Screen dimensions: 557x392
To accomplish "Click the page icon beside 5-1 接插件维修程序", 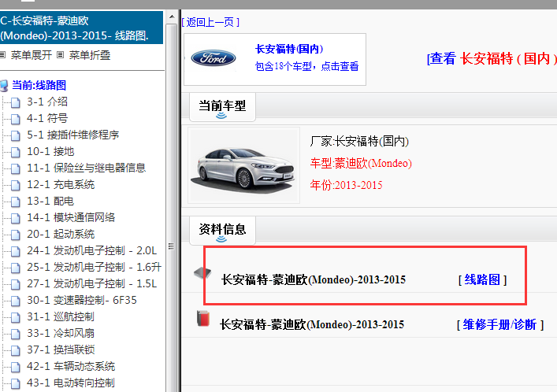I will [15, 135].
